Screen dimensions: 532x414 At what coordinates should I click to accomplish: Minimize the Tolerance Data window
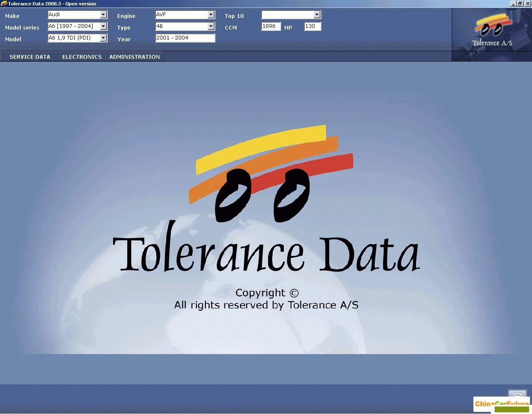[514, 4]
